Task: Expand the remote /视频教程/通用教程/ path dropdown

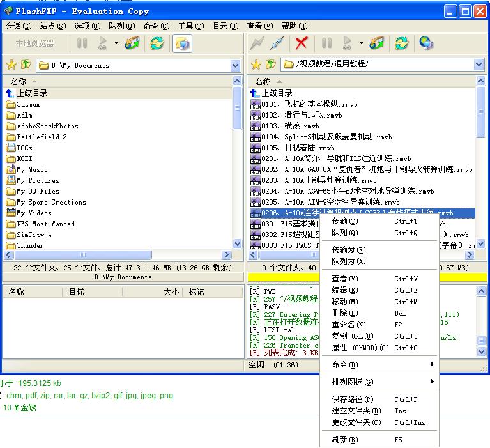Action: coord(479,65)
